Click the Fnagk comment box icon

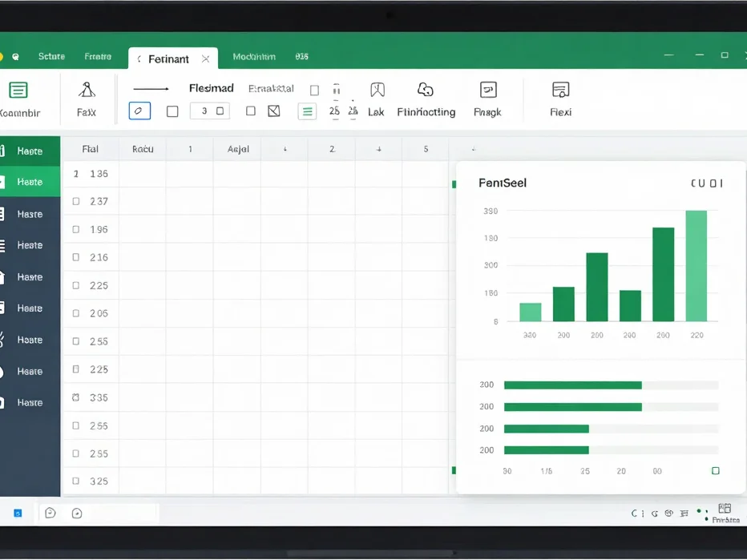(x=488, y=90)
